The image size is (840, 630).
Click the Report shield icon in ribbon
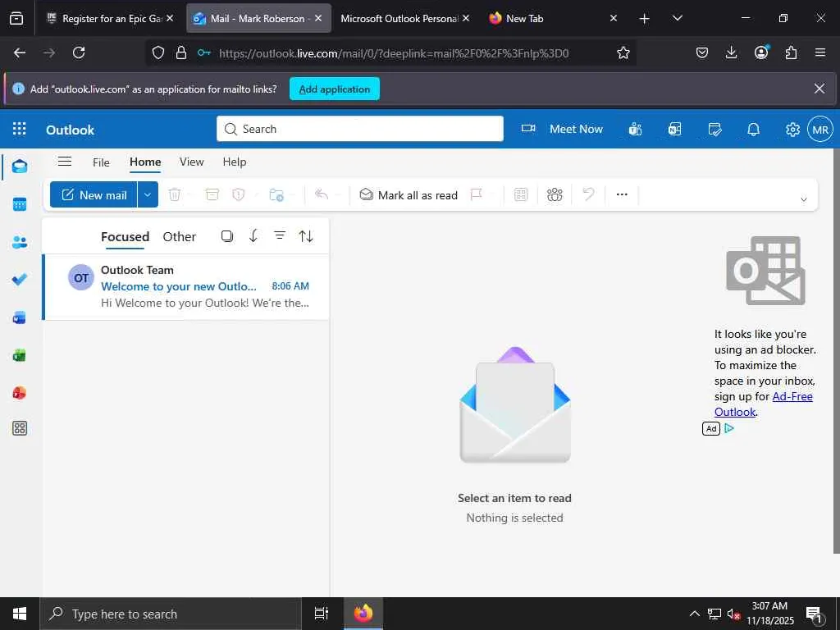coord(239,194)
